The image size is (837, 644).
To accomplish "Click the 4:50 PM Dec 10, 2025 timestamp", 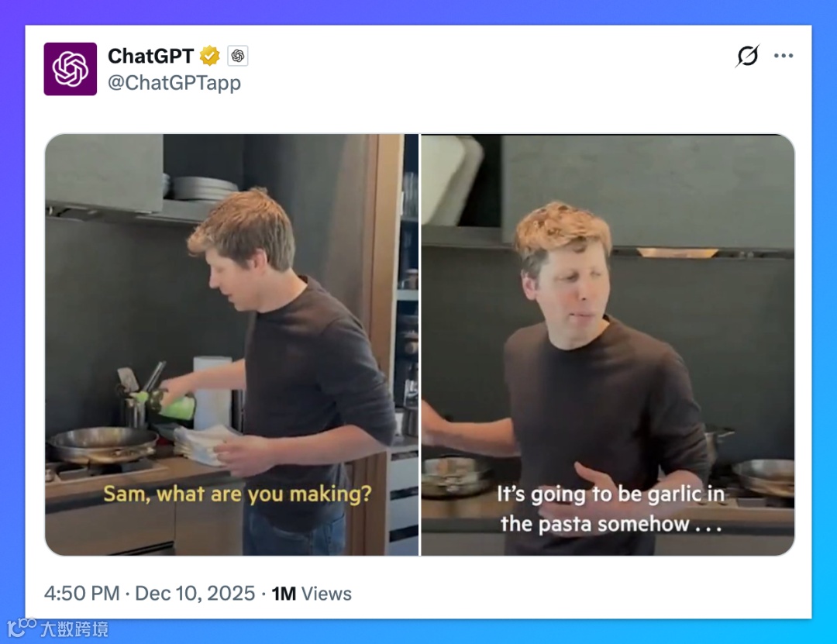I will [x=150, y=594].
